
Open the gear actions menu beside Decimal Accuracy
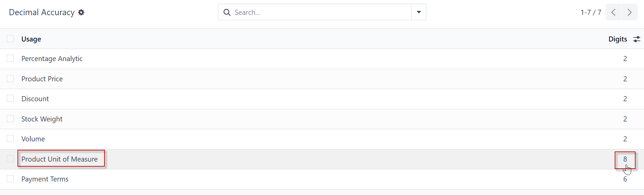[81, 12]
